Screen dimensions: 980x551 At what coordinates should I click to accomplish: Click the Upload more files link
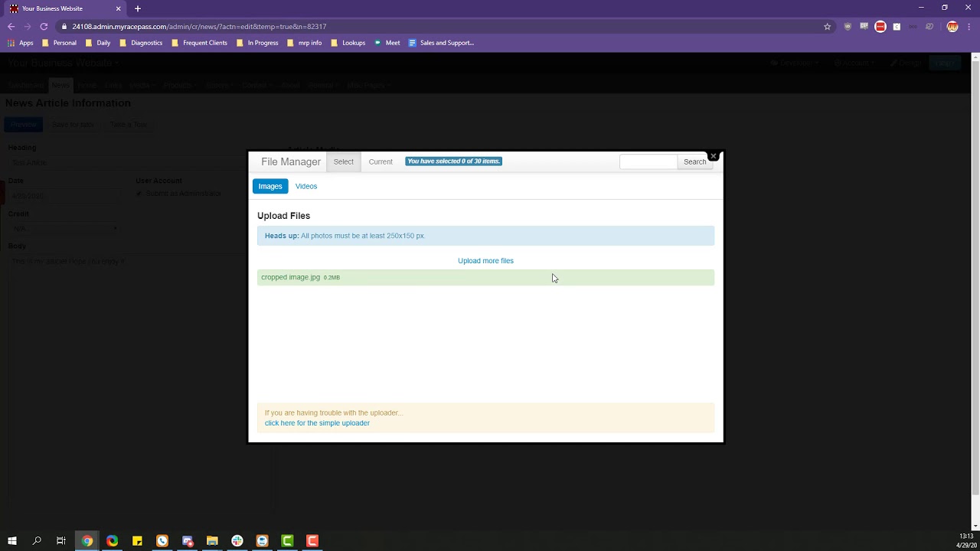tap(485, 261)
